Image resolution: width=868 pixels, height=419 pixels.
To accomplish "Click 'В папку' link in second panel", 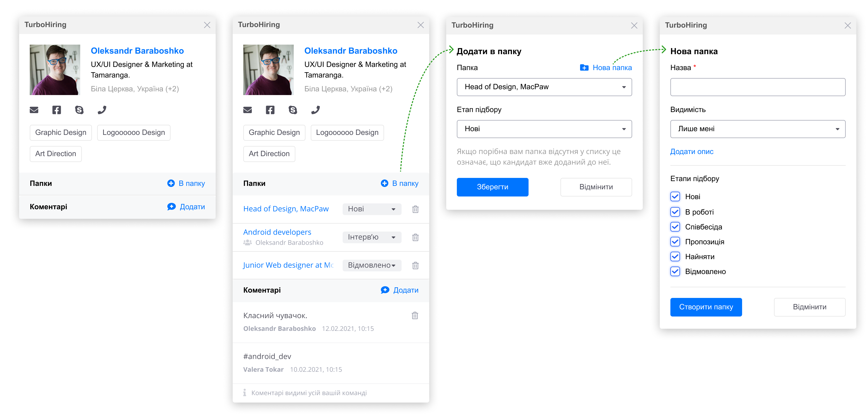I will point(405,183).
